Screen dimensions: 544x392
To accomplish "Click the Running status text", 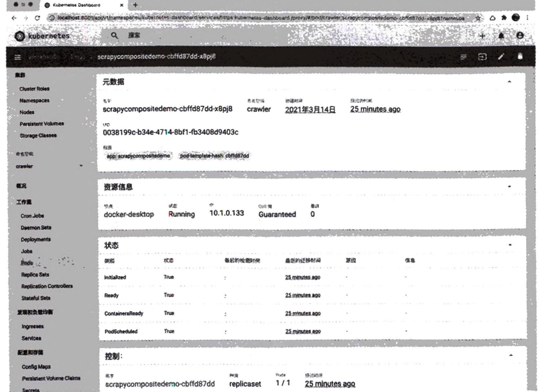I will [x=182, y=214].
